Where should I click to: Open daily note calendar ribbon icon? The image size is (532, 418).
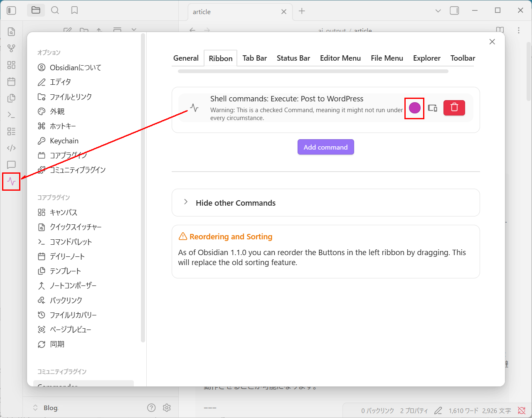[11, 81]
